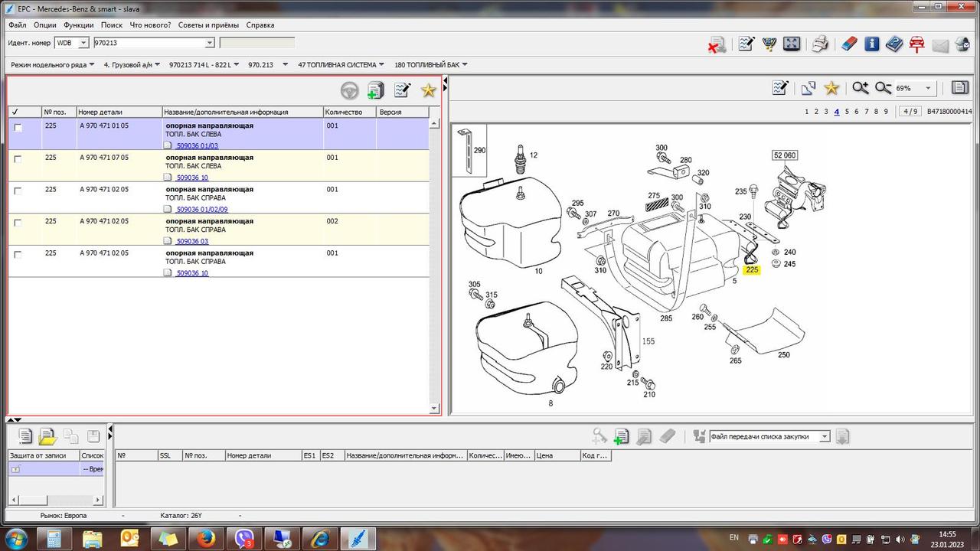Screen dimensions: 980x551
Task: Open the shopping basket icon
Action: (x=769, y=44)
